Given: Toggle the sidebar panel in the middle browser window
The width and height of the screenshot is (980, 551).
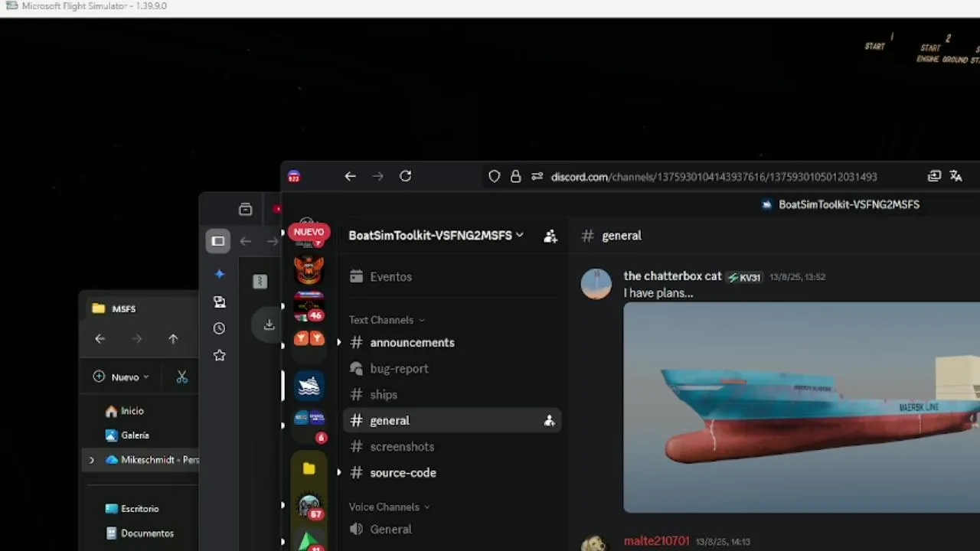Looking at the screenshot, I should pyautogui.click(x=218, y=241).
